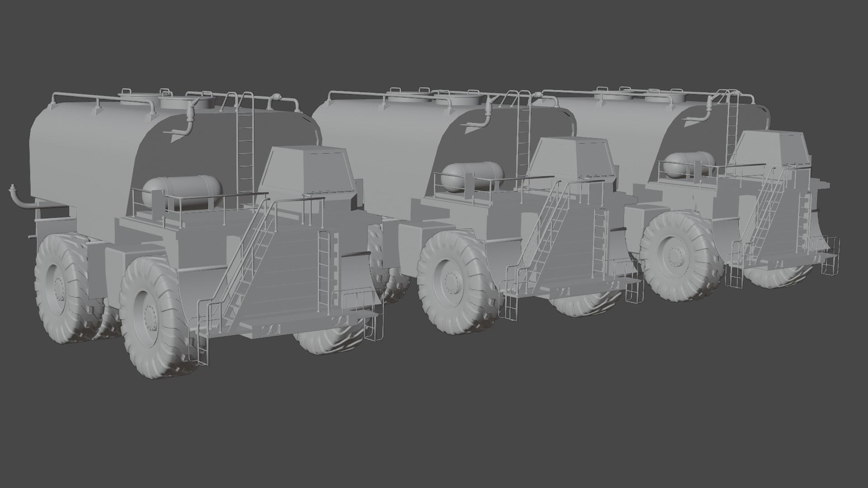Click the small rear platform of the right truck

[x=832, y=271]
